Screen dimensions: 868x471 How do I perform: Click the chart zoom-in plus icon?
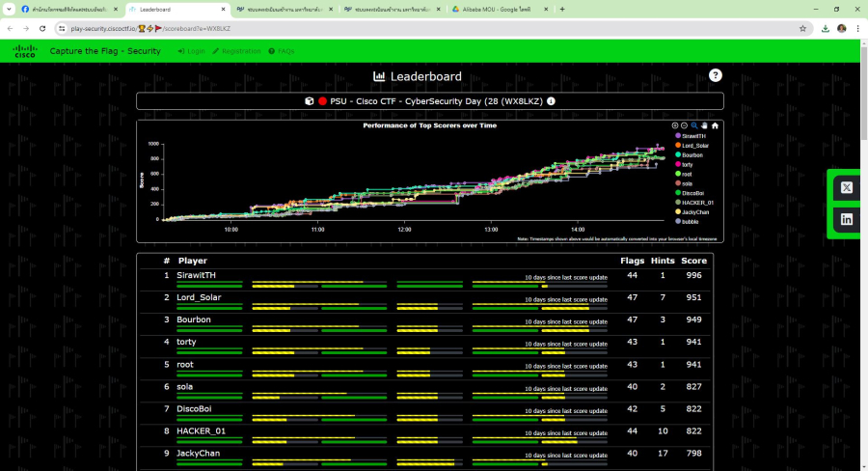tap(675, 125)
